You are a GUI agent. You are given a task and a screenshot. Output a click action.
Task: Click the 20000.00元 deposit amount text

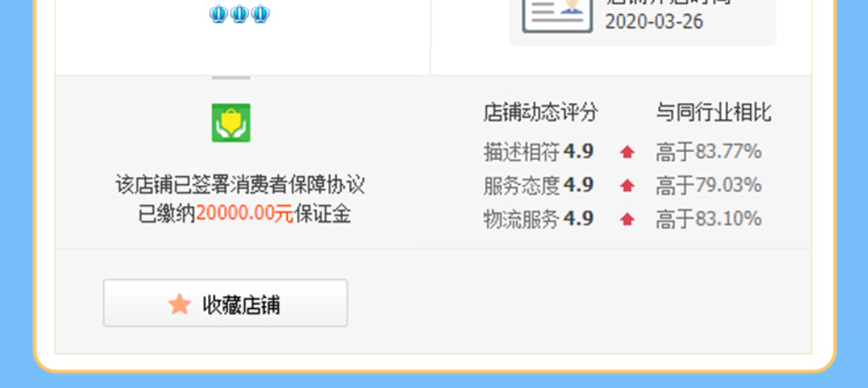click(x=244, y=213)
